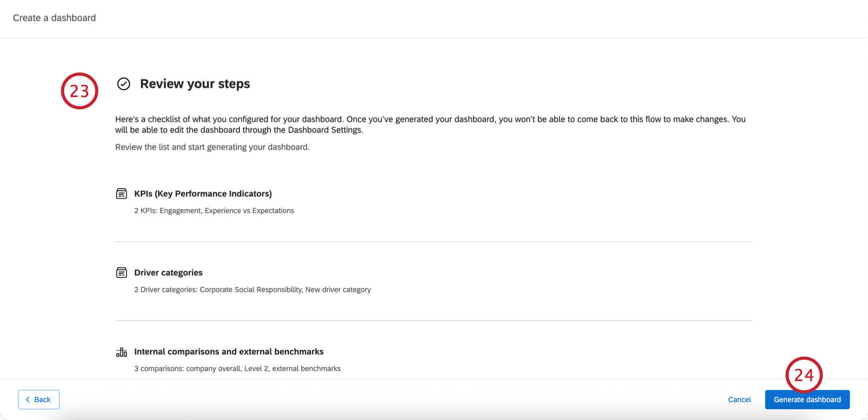868x420 pixels.
Task: Select the Internal comparisons and external benchmarks heading
Action: pyautogui.click(x=229, y=352)
